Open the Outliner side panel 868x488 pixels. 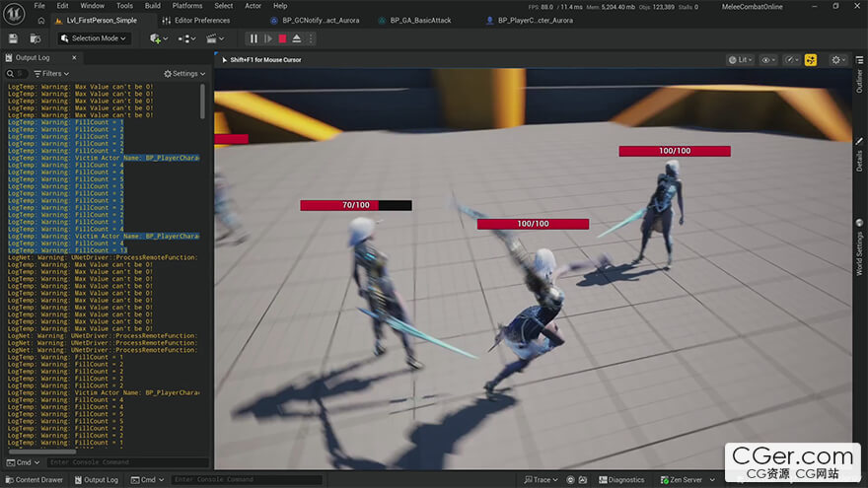pos(860,75)
